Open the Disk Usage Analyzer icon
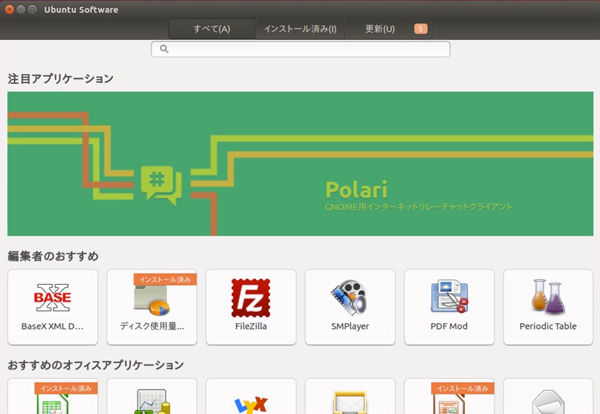This screenshot has height=414, width=600. (152, 300)
